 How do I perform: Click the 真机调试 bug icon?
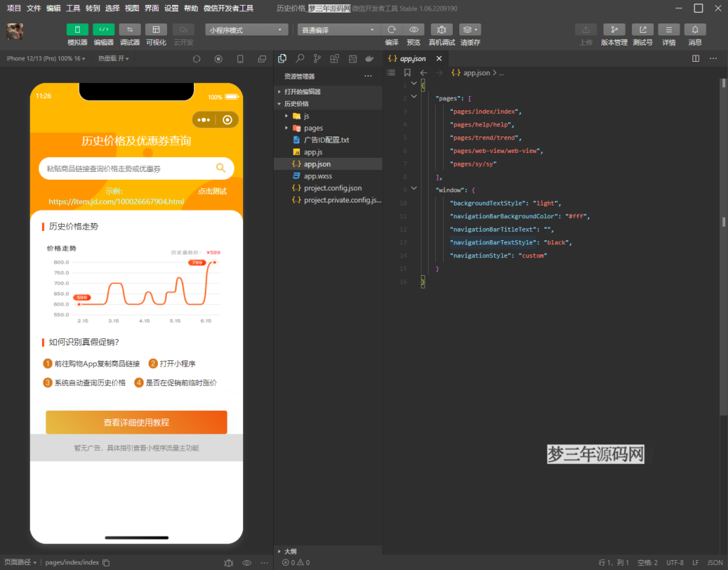coord(441,30)
